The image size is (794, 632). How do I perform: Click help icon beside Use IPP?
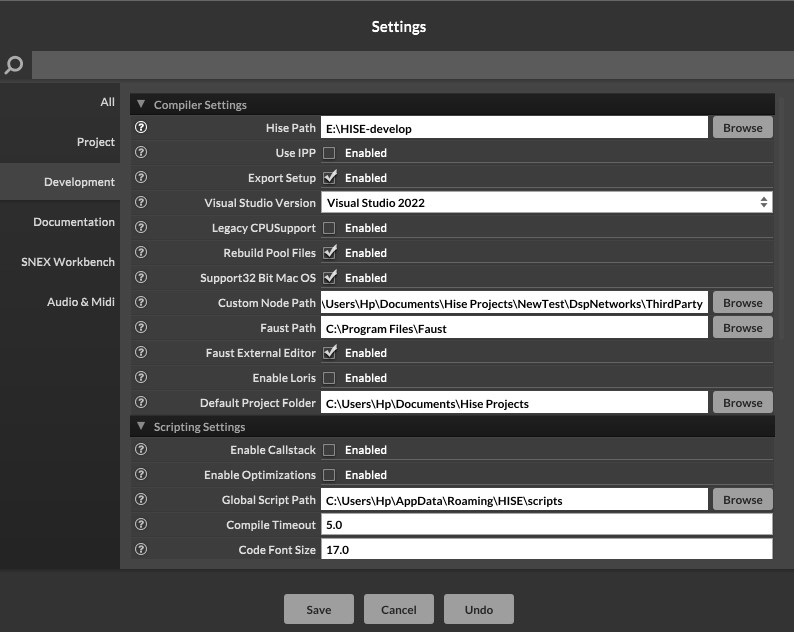pos(141,153)
